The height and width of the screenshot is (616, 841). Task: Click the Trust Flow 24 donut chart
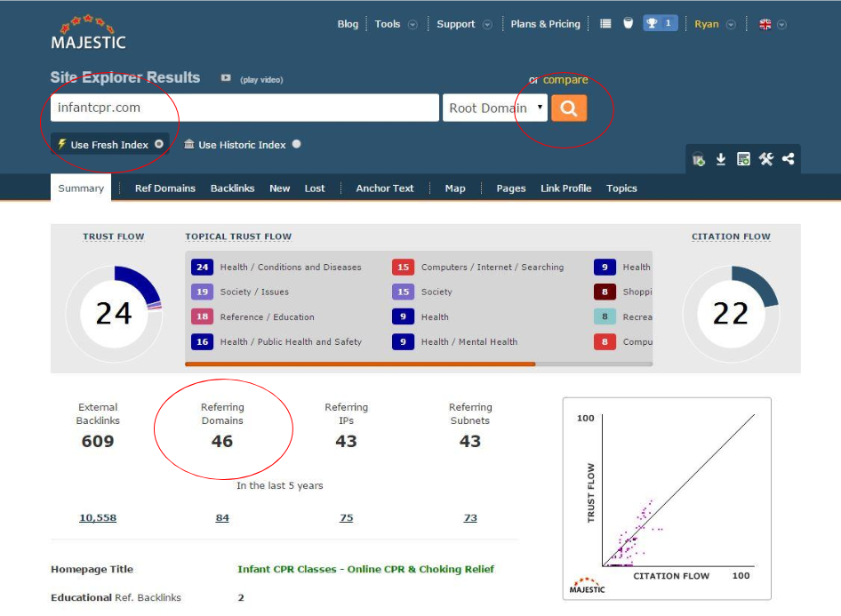click(114, 314)
